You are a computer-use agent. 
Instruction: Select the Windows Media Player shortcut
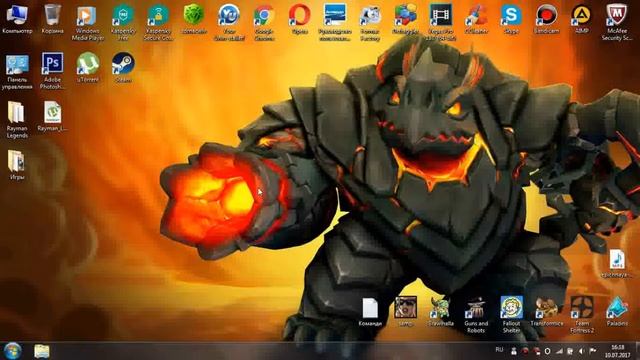click(87, 22)
